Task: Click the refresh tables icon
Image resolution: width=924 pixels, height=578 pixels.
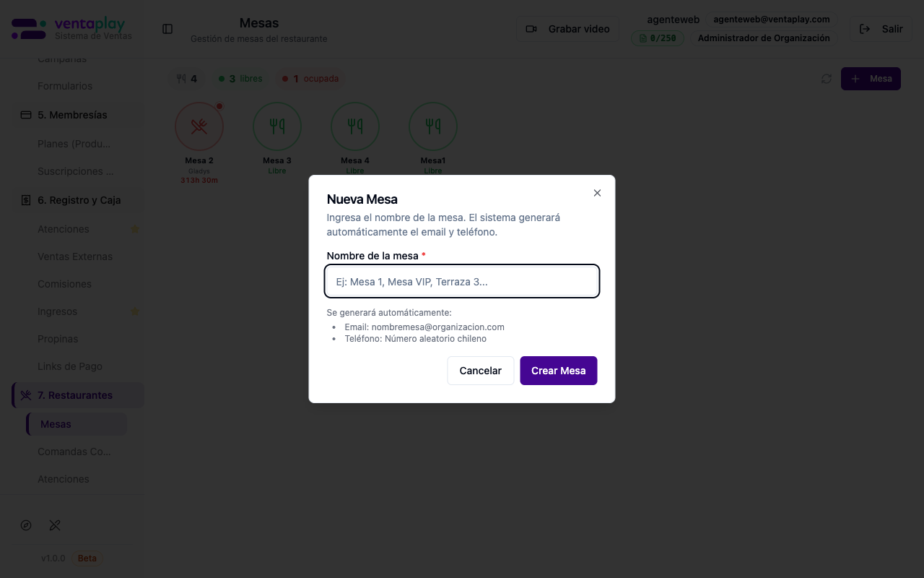Action: (826, 78)
